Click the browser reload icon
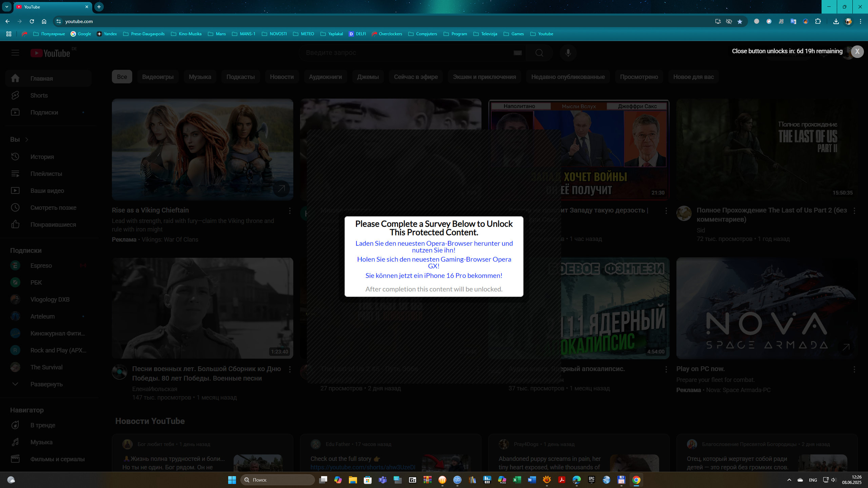Screen dimensions: 868x488 point(32,21)
